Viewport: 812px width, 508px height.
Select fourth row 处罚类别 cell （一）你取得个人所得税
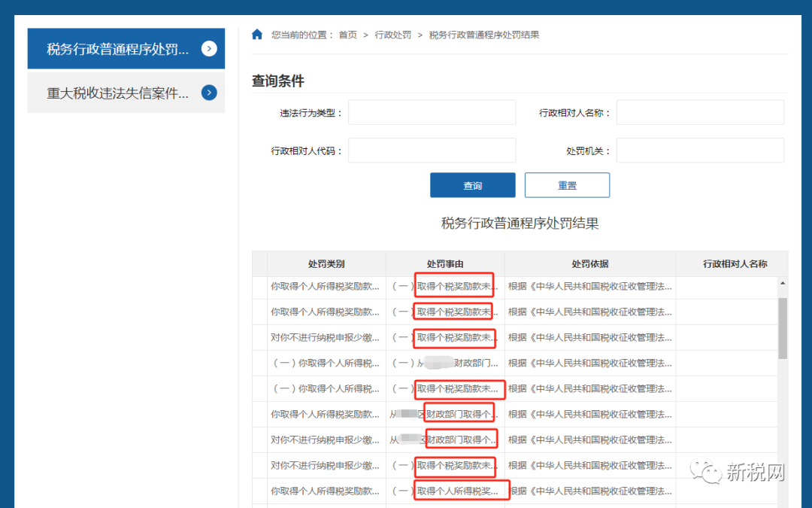pos(326,363)
